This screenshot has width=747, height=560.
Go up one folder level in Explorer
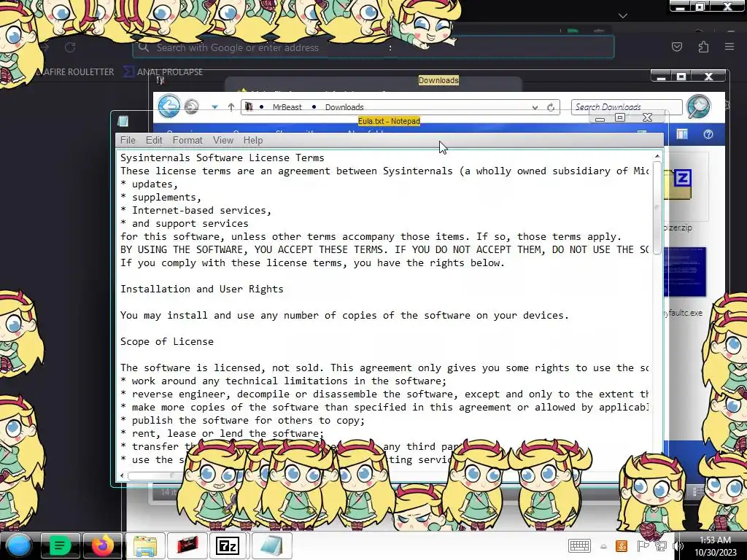click(x=231, y=107)
